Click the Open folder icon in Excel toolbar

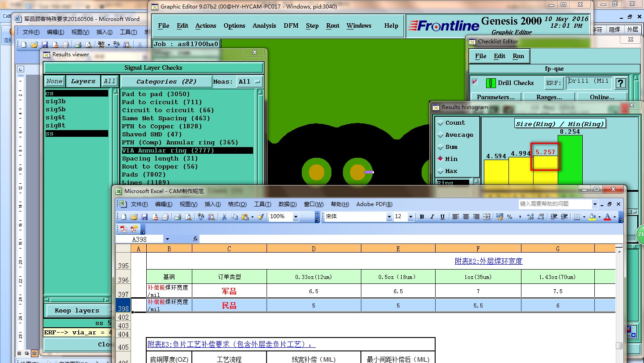click(x=134, y=217)
